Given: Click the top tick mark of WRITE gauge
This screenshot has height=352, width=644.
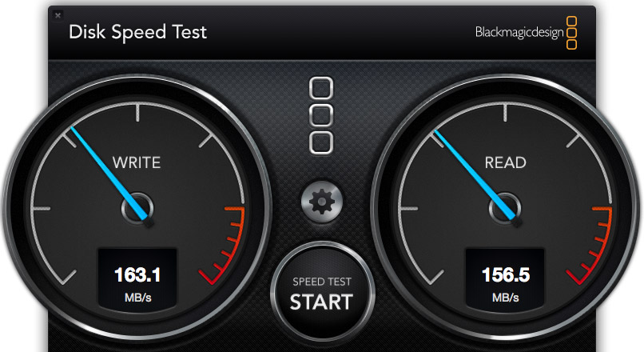Looking at the screenshot, I should click(137, 113).
